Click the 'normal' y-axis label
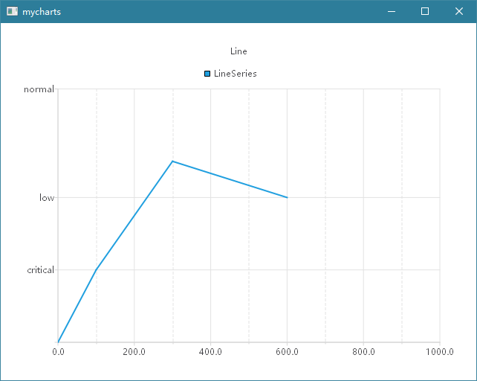 pyautogui.click(x=39, y=89)
